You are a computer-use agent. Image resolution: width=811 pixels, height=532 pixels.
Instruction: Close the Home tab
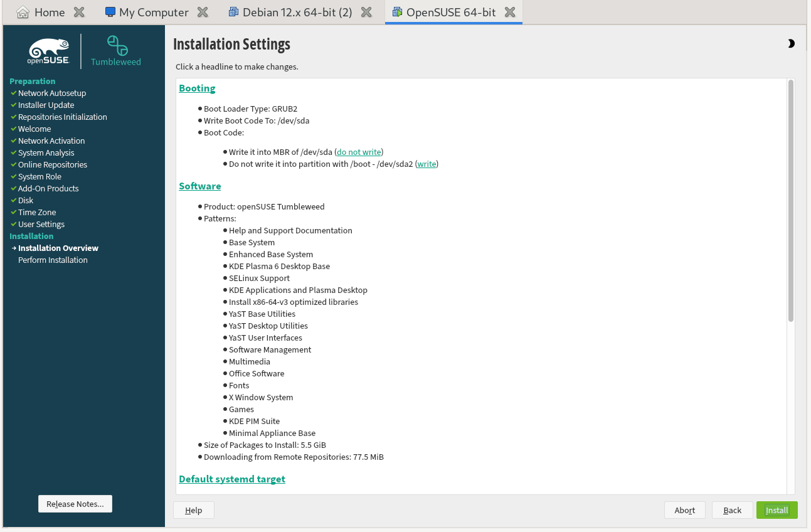click(x=79, y=12)
